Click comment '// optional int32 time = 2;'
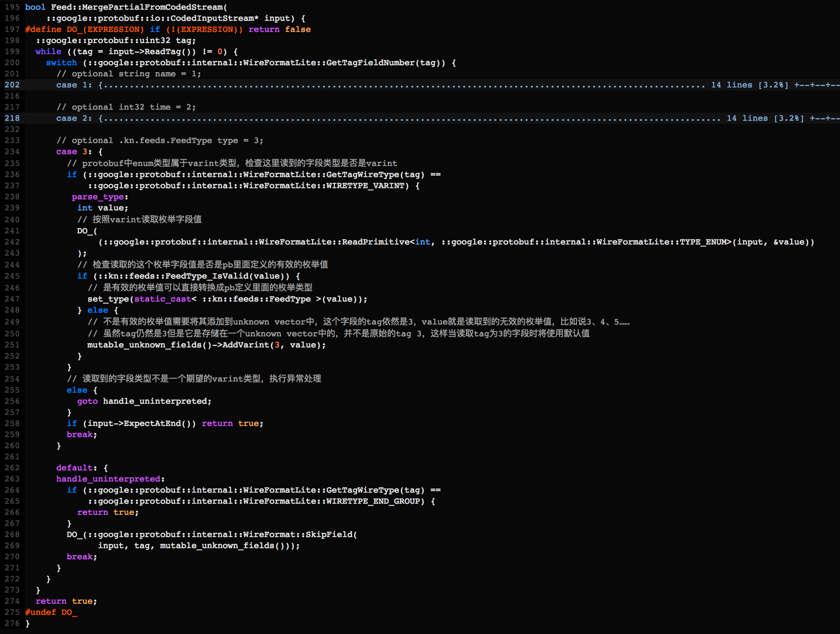840x634 pixels. point(126,107)
